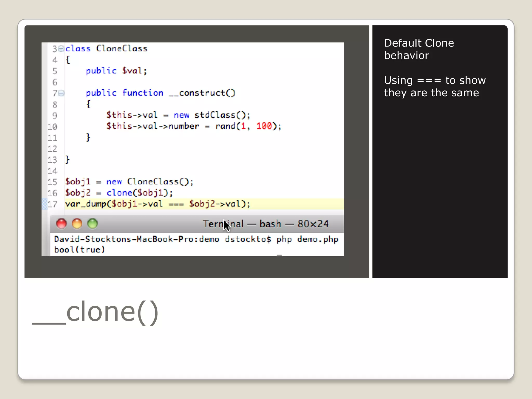Click the bool(true) output in Terminal
Image resolution: width=532 pixels, height=399 pixels.
click(79, 250)
